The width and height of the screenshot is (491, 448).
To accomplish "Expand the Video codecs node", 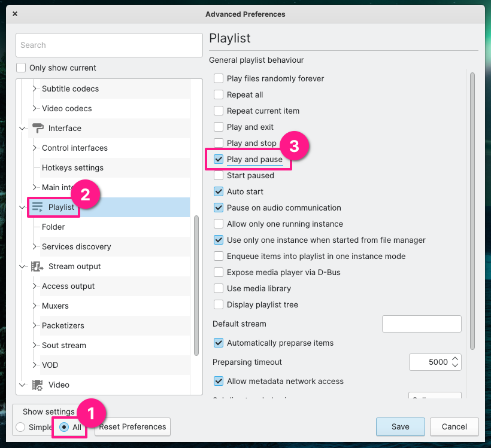I will (35, 108).
